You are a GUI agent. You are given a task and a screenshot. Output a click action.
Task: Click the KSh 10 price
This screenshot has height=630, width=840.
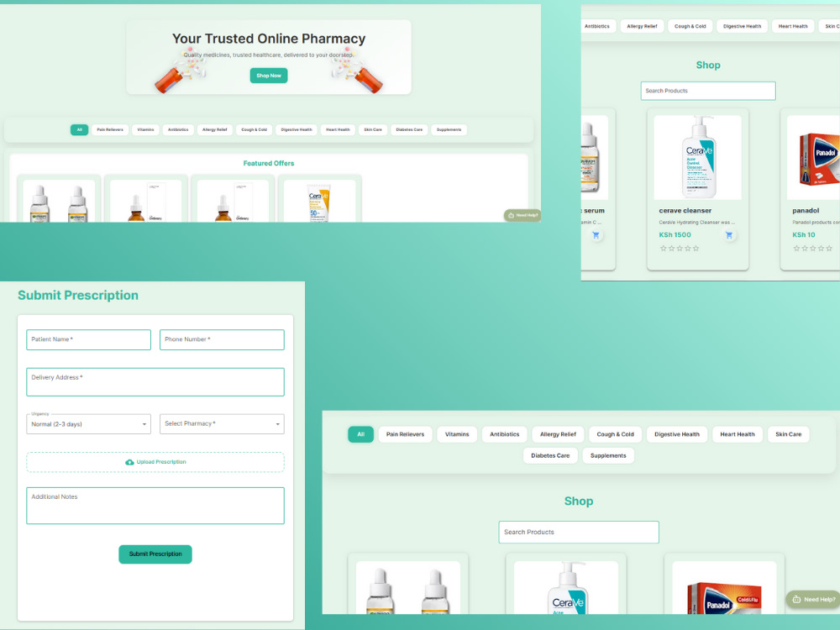pyautogui.click(x=804, y=234)
